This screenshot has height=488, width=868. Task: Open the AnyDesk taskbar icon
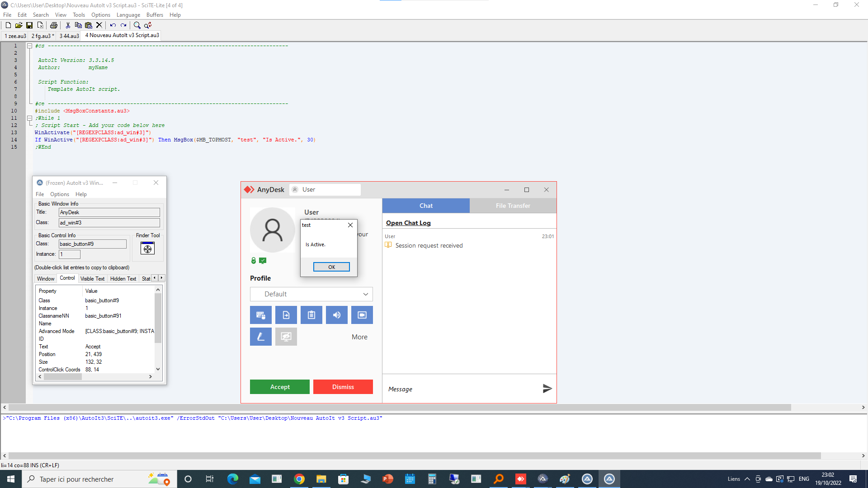click(520, 479)
